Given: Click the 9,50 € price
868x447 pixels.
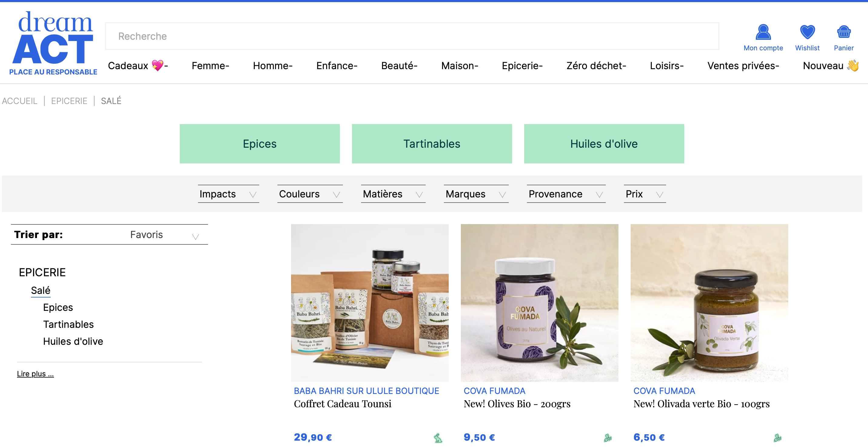Looking at the screenshot, I should (479, 437).
